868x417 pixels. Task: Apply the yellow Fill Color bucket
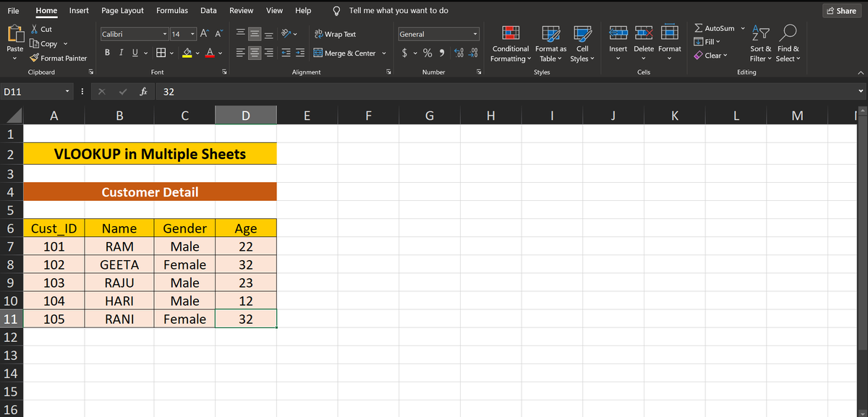[187, 53]
